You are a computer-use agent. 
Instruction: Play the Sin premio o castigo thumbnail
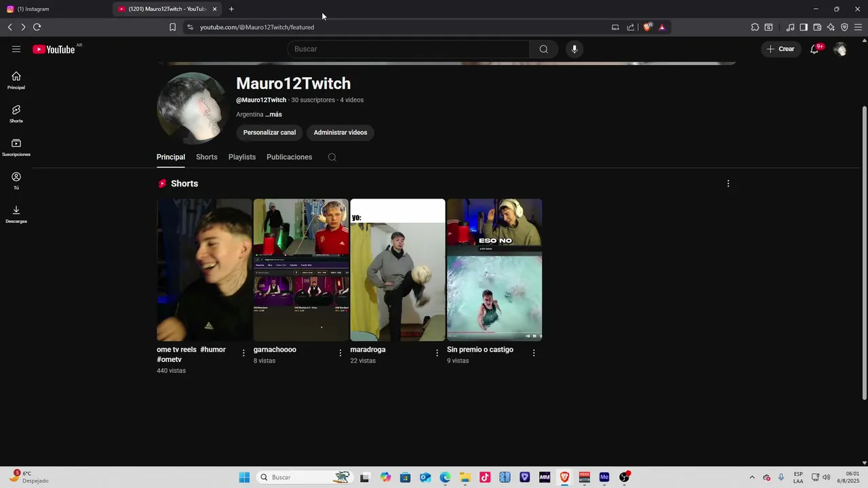[x=494, y=270]
